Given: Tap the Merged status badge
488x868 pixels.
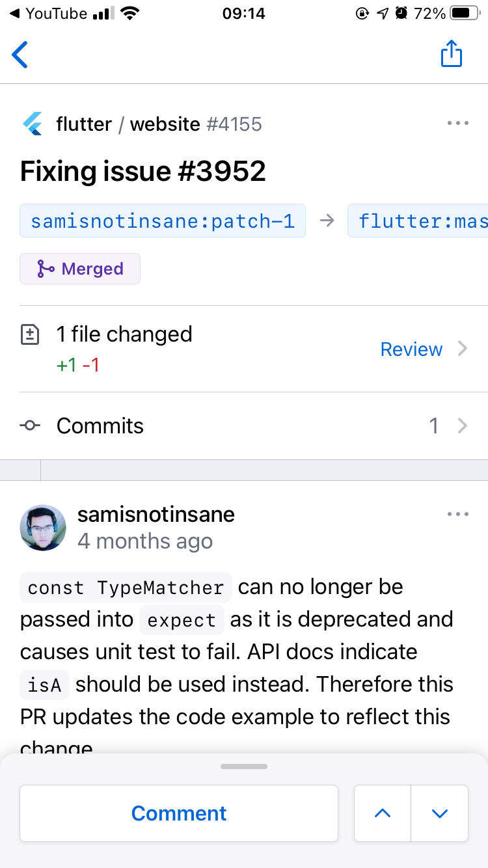Looking at the screenshot, I should [79, 268].
